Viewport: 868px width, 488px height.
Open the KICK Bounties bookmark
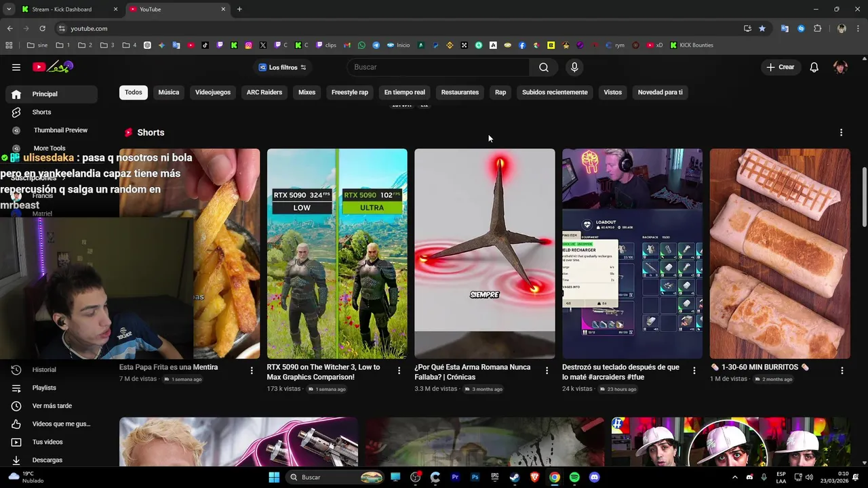pyautogui.click(x=692, y=45)
